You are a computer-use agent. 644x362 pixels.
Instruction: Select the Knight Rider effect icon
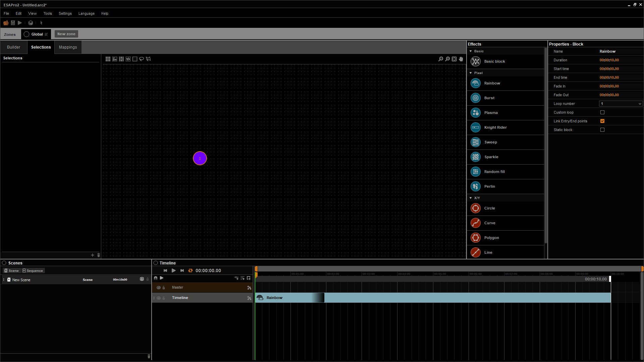click(x=476, y=127)
